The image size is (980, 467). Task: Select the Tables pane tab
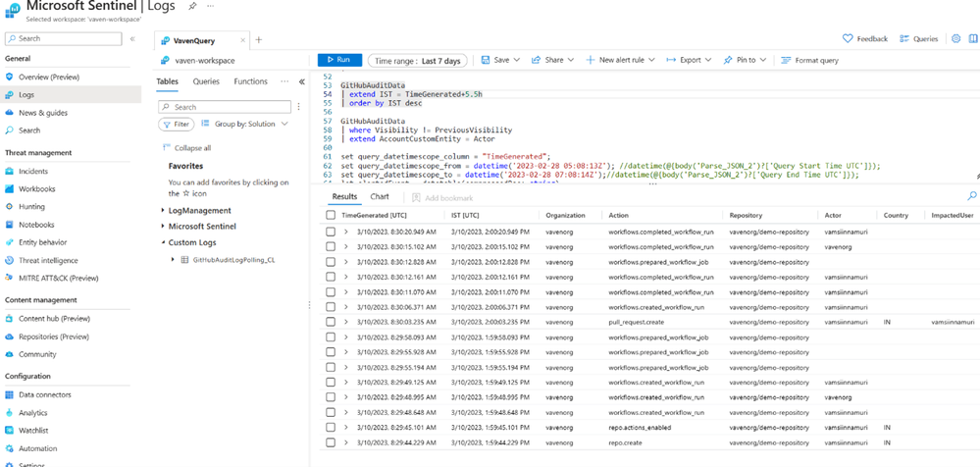point(167,81)
